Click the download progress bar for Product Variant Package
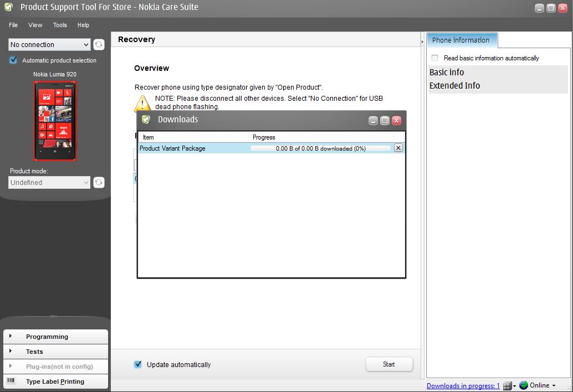Screen dimensions: 573x392 point(320,148)
